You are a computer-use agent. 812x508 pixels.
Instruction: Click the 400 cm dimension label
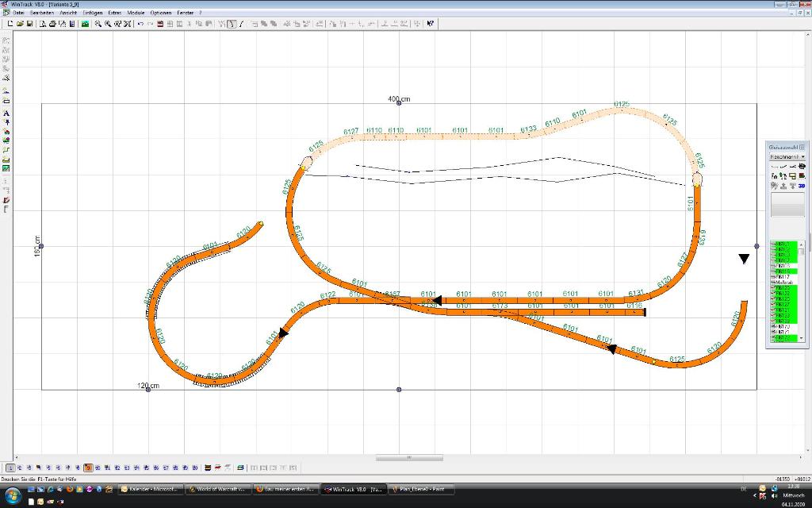click(399, 98)
